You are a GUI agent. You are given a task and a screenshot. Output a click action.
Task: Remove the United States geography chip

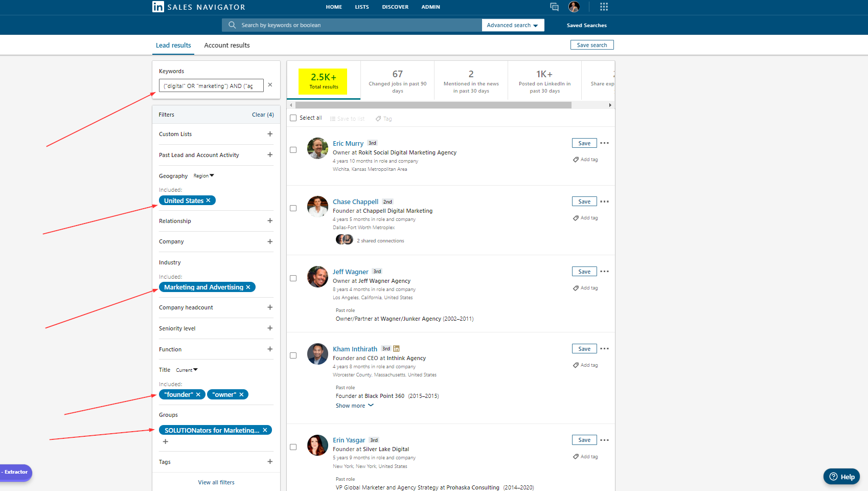209,200
